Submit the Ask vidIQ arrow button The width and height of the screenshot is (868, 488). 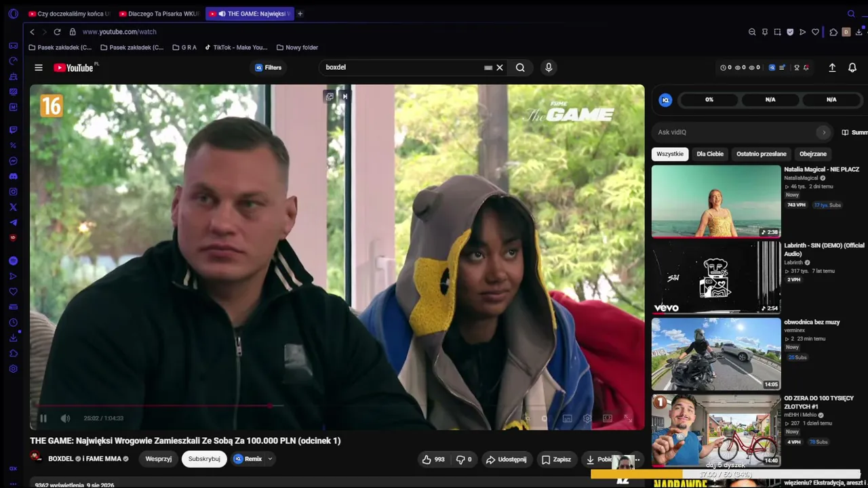coord(824,132)
